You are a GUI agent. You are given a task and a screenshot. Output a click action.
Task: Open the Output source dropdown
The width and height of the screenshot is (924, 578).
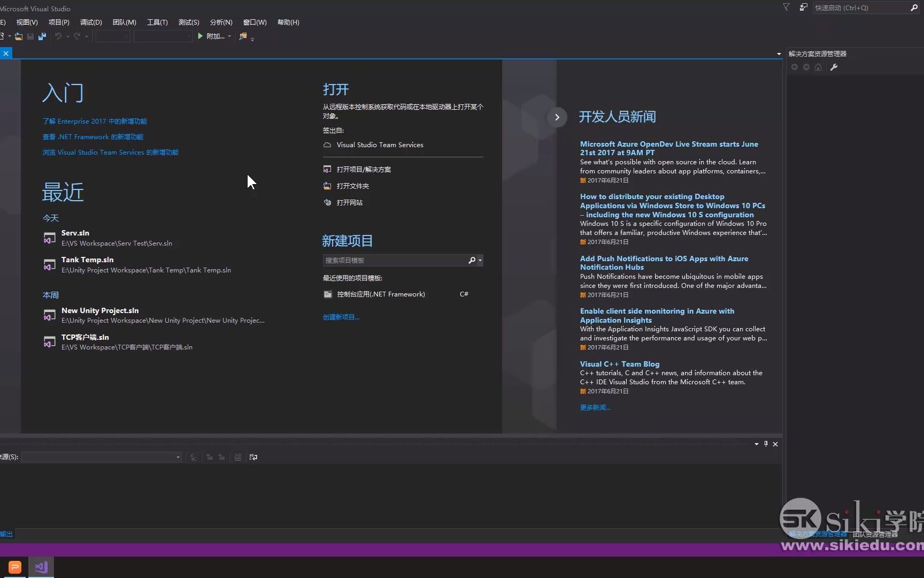point(102,457)
